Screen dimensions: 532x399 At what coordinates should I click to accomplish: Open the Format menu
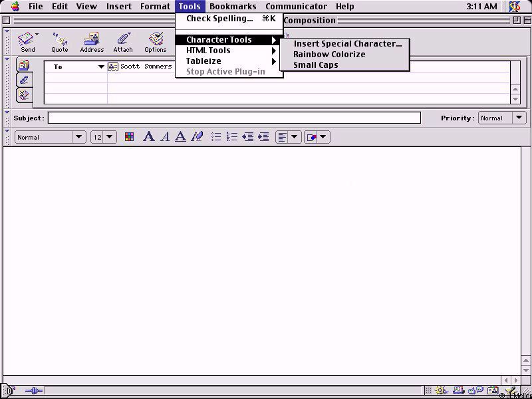click(156, 7)
